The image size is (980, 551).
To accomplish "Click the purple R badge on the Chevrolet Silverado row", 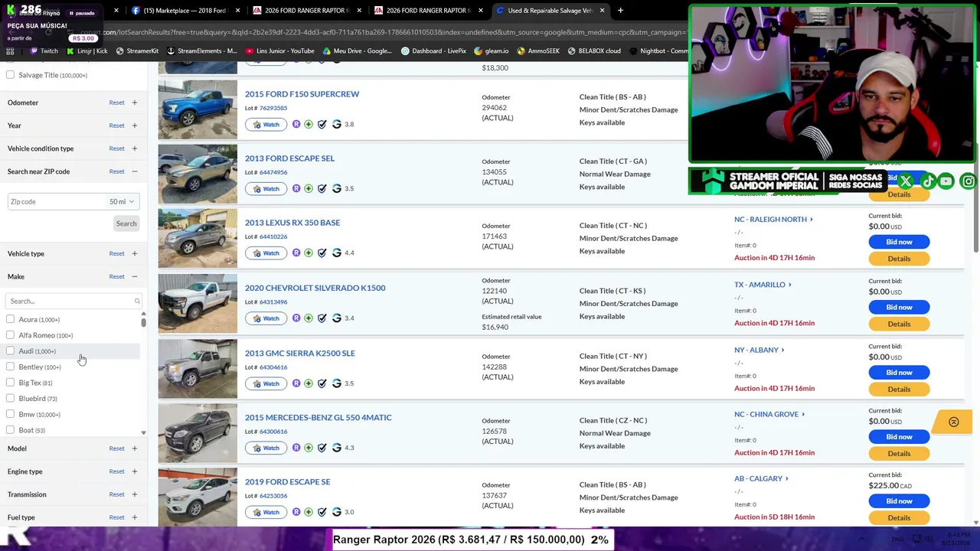I will [x=296, y=318].
